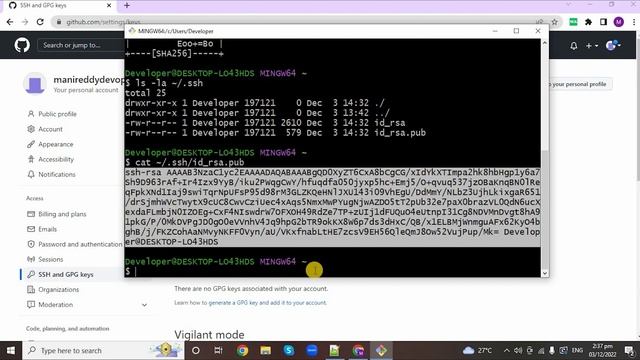Click forward navigation arrow in Chrome
The image size is (640, 360).
pos(25,22)
